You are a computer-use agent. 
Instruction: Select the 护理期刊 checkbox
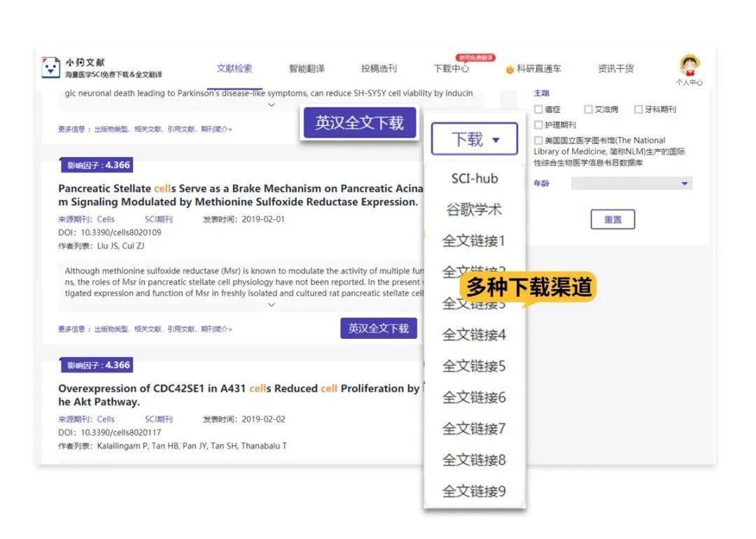point(538,125)
